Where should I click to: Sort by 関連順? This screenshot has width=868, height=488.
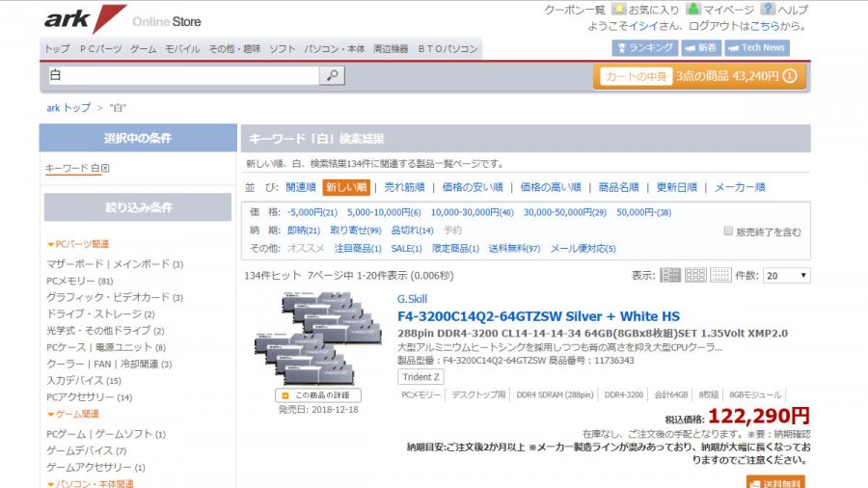click(301, 187)
